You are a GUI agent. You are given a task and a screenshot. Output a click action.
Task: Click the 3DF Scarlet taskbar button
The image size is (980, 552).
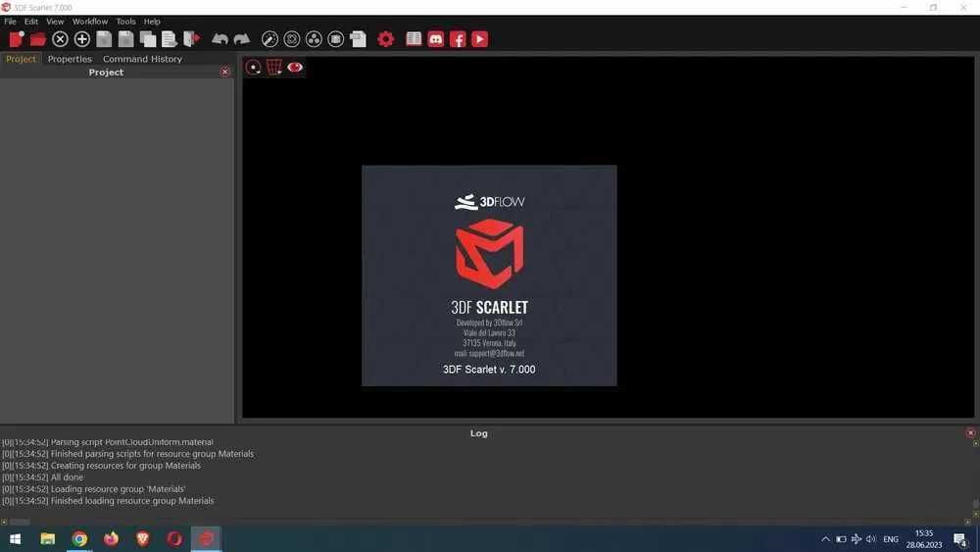point(206,539)
